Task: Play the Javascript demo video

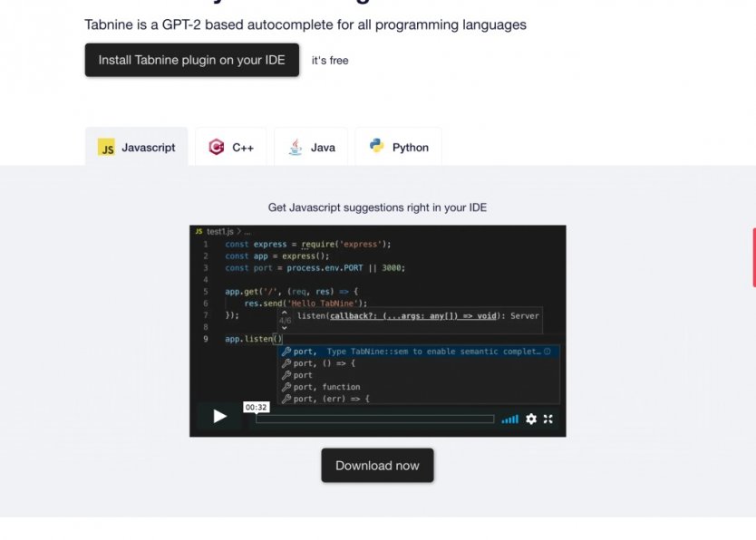Action: point(219,417)
